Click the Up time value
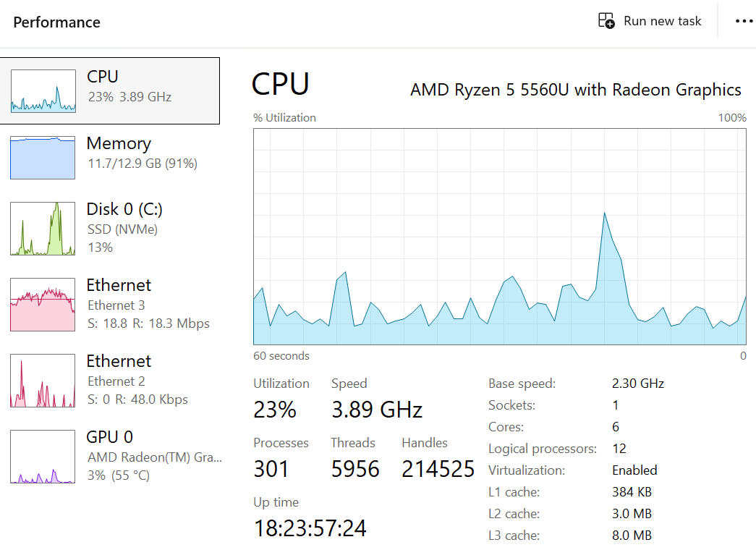This screenshot has height=550, width=756. [310, 528]
